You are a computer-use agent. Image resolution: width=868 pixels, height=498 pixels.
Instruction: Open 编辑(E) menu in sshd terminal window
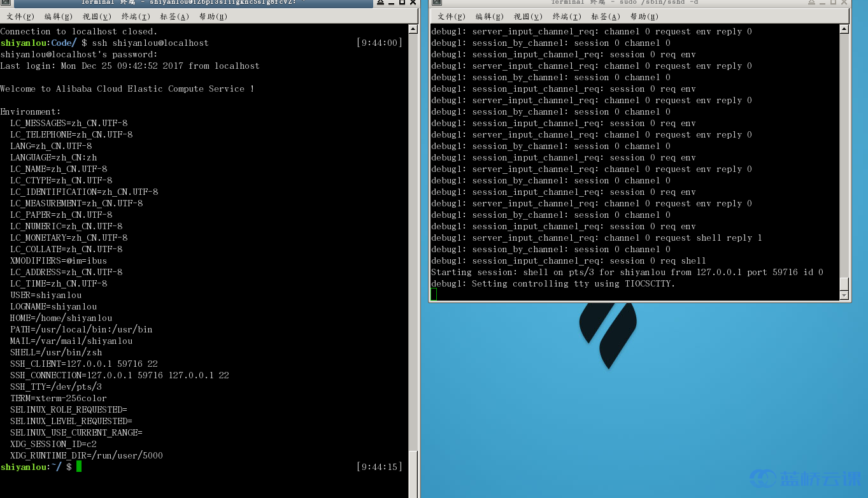tap(489, 17)
